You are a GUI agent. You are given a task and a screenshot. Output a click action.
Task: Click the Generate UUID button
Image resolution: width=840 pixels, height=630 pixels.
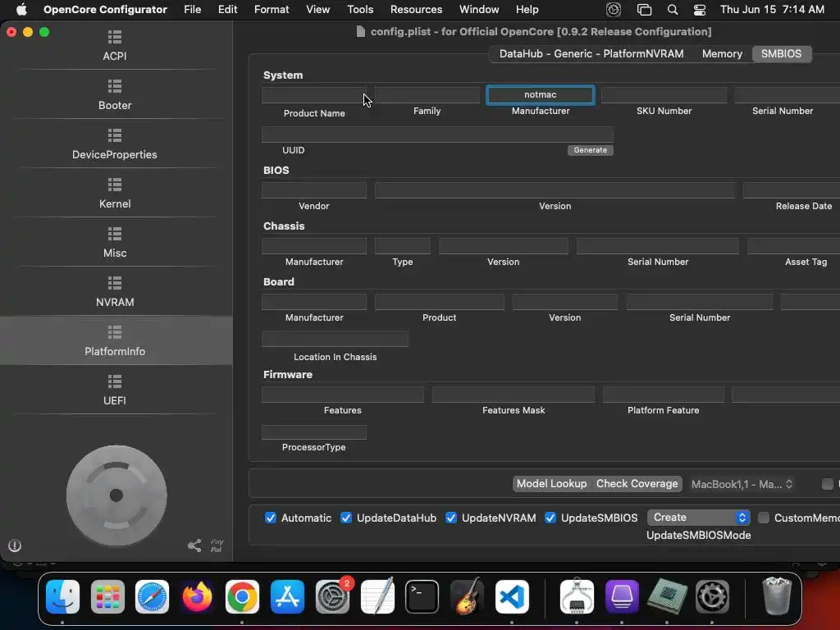[x=591, y=150]
